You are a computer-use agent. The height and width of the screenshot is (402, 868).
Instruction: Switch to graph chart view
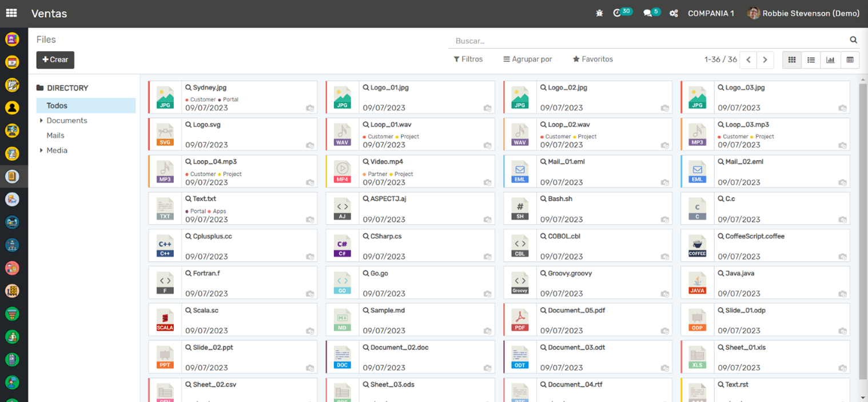coord(830,59)
